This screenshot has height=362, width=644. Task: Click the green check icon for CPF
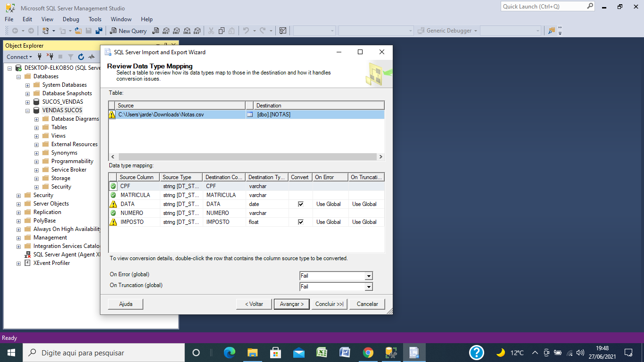113,186
